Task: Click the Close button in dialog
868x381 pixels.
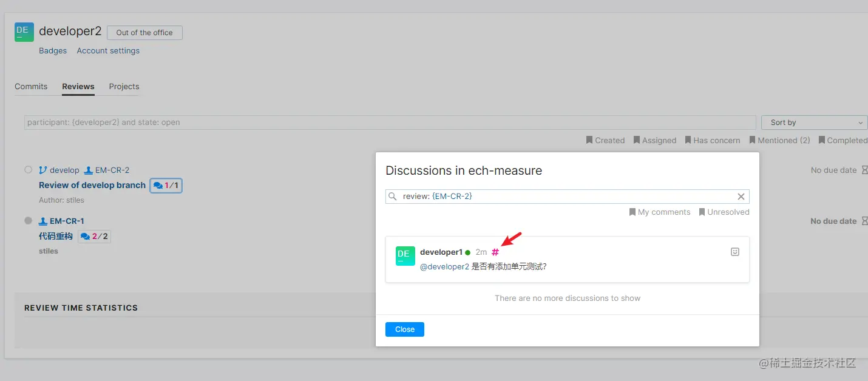Action: pyautogui.click(x=405, y=329)
